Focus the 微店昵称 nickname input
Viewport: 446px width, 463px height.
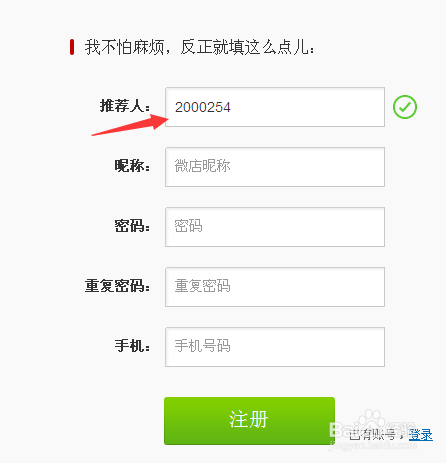coord(275,167)
